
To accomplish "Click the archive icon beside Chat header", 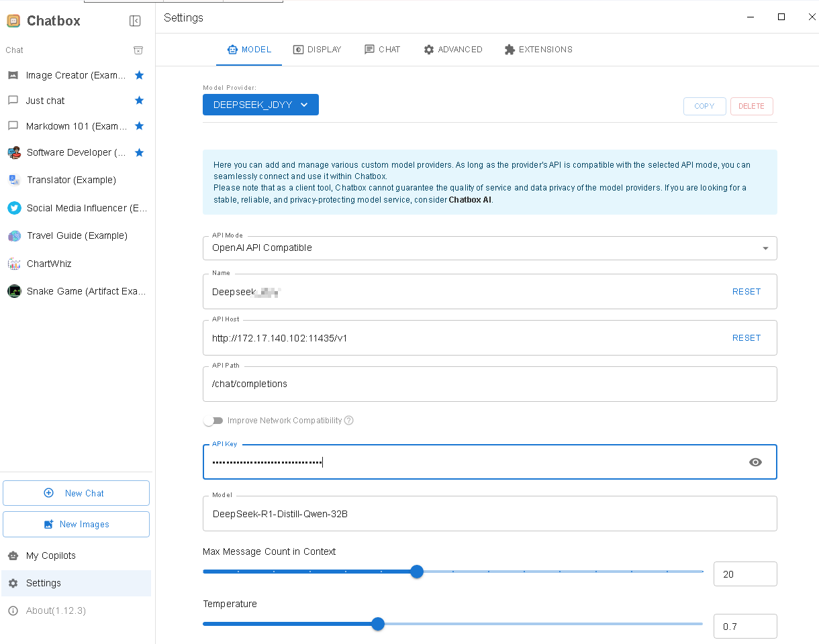I will [138, 50].
